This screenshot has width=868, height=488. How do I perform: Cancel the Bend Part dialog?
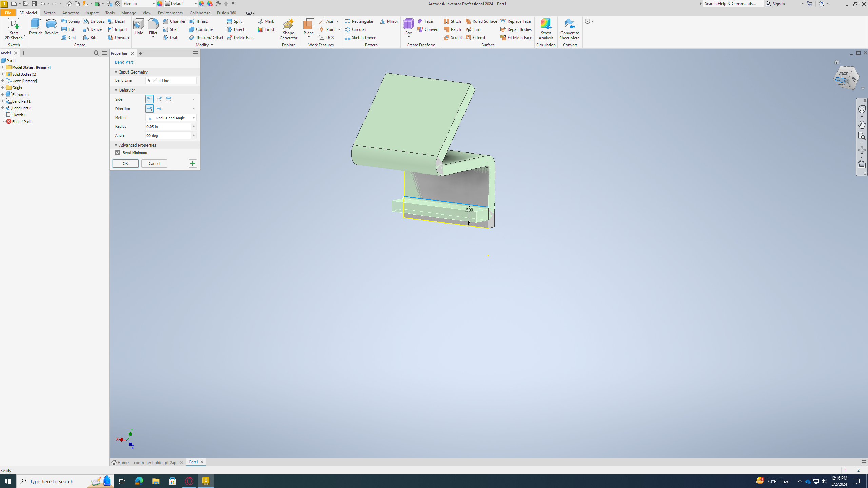click(154, 163)
